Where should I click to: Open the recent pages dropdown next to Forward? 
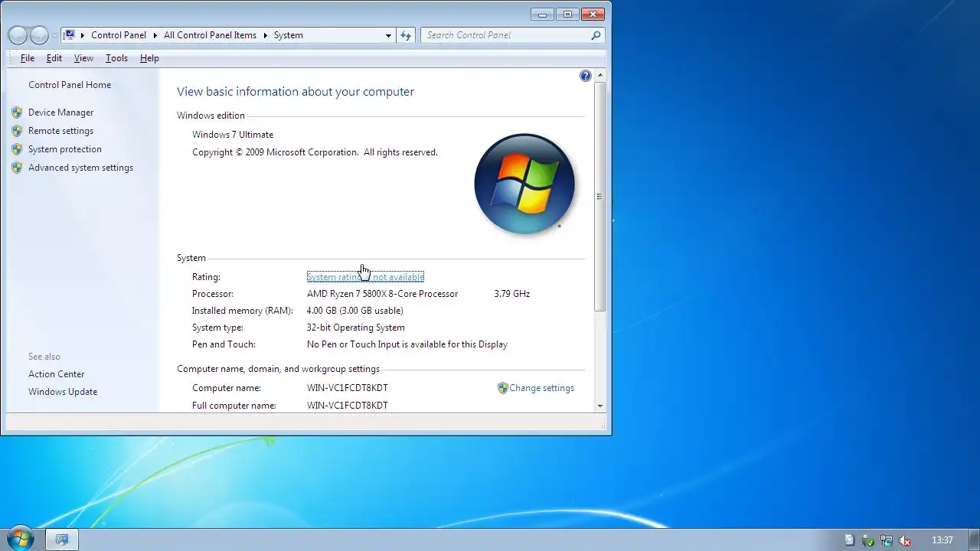pyautogui.click(x=54, y=36)
